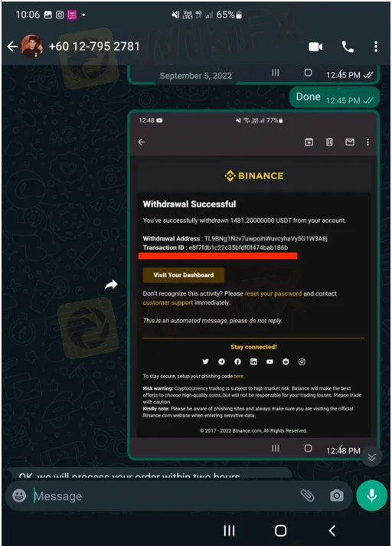
Task: Tap the back arrow in chat header
Action: [12, 46]
